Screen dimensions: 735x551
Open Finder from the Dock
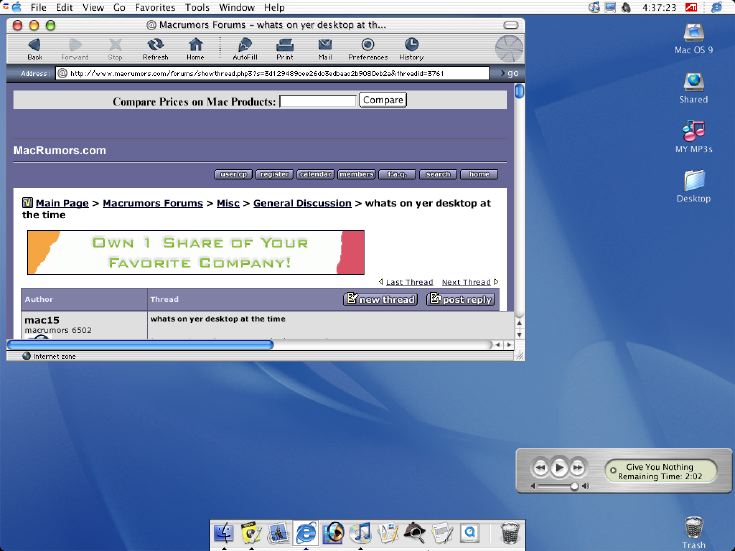tap(224, 534)
